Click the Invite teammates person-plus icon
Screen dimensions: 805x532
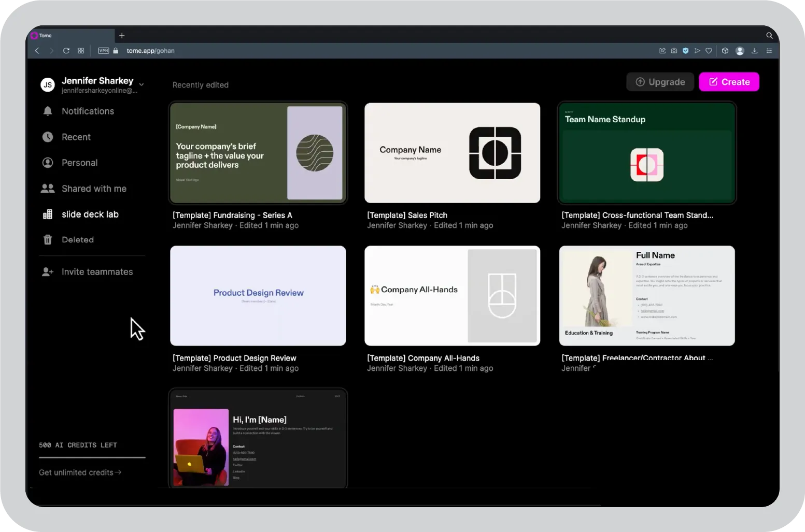48,271
